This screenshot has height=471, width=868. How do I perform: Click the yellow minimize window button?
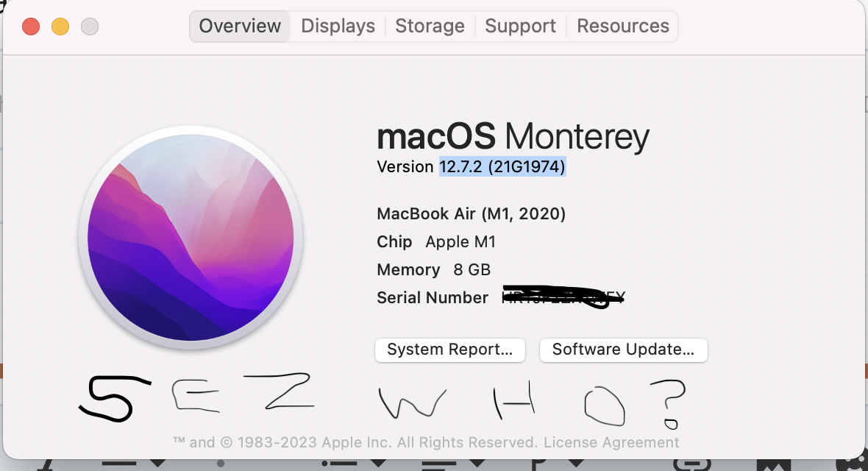[x=60, y=26]
